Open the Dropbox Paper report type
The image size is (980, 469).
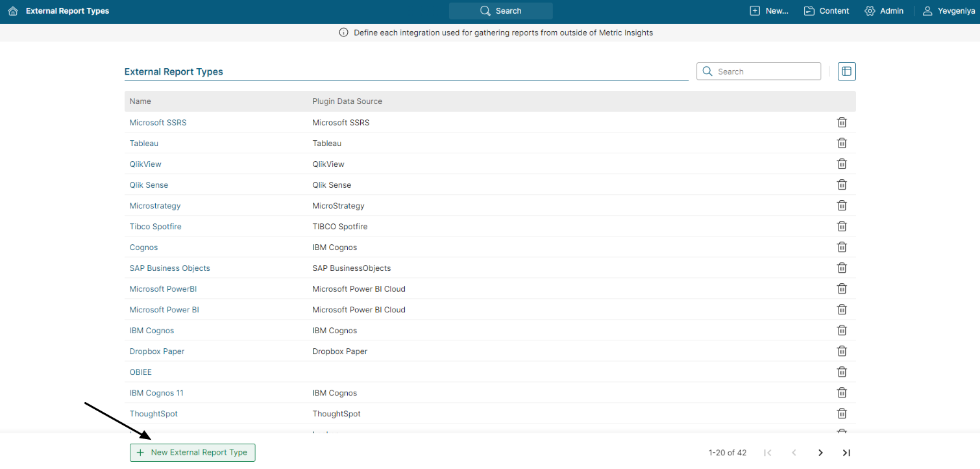tap(157, 351)
